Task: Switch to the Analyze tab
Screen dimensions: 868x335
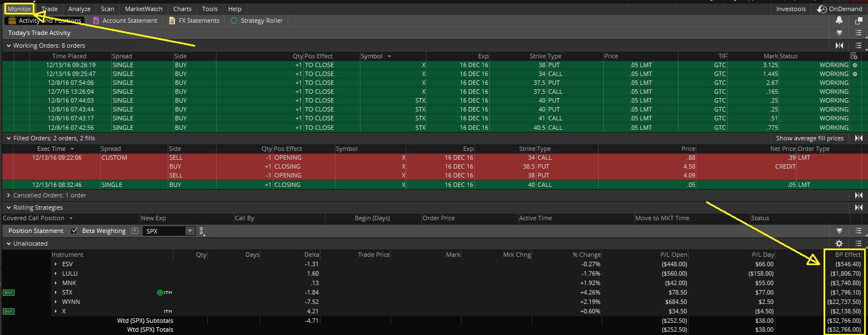Action: tap(79, 9)
